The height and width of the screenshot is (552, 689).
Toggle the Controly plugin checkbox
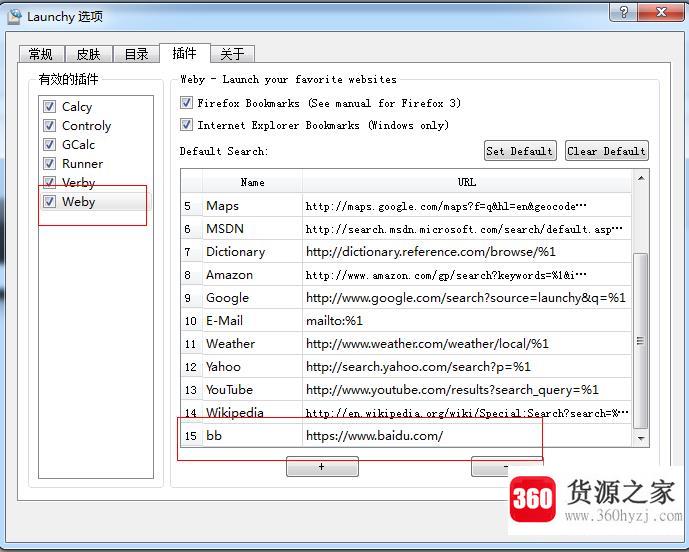(49, 125)
